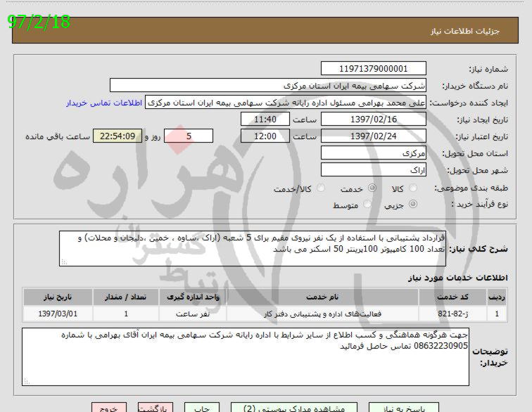Click the نام خدمت column header
532x412 pixels.
(x=322, y=297)
